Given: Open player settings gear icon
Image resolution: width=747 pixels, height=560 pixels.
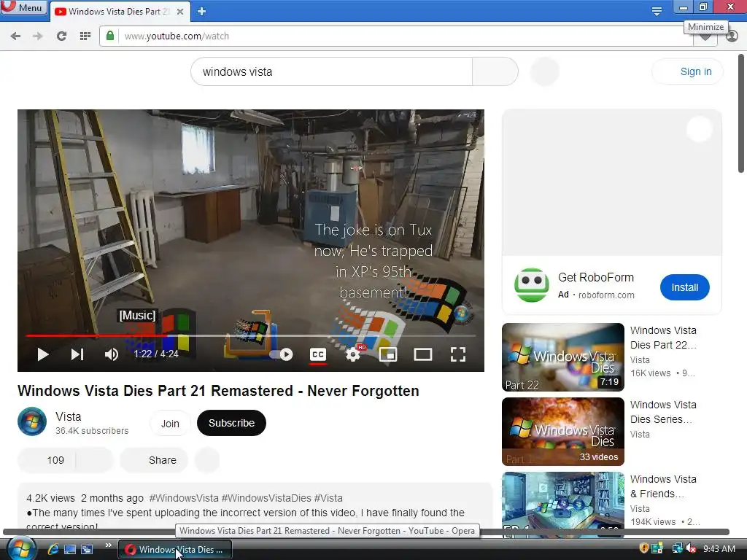Looking at the screenshot, I should (x=353, y=354).
